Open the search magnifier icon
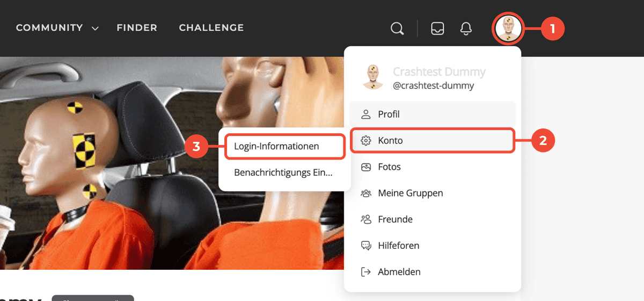This screenshot has height=301, width=644. point(397,28)
